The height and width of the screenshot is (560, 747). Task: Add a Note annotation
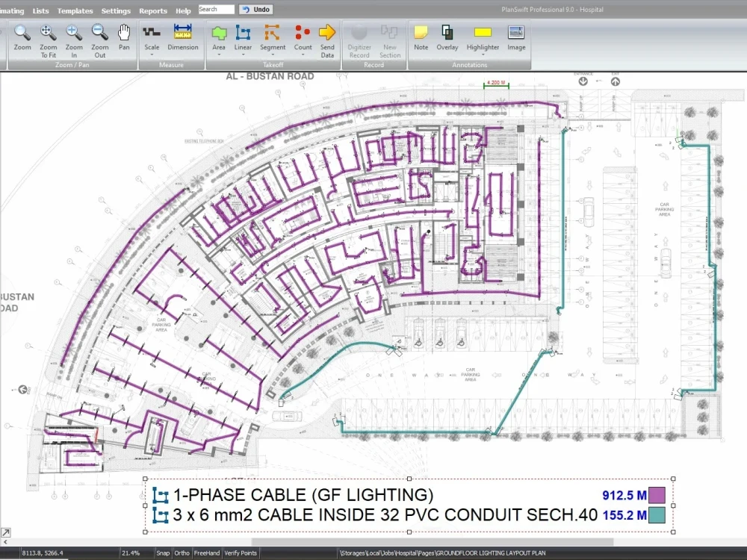[x=421, y=37]
